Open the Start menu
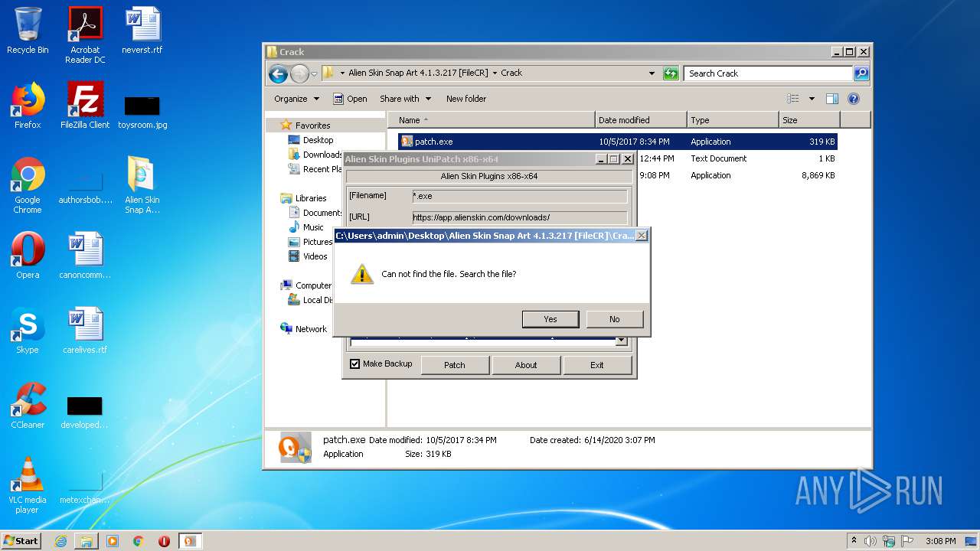Image resolution: width=980 pixels, height=551 pixels. click(21, 541)
